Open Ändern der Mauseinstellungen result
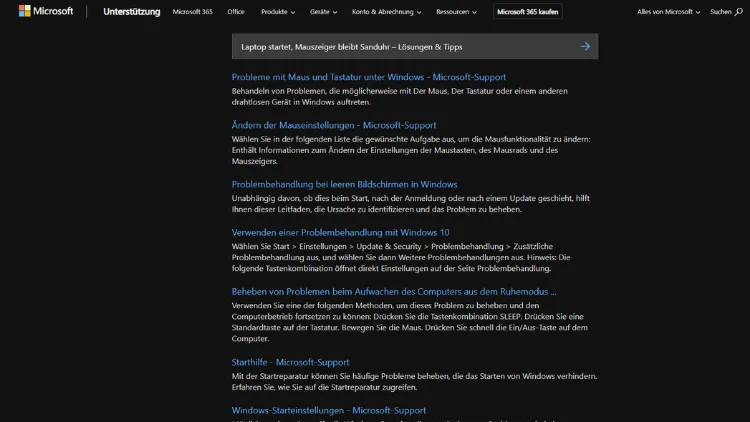Screen dimensions: 750x422 click(334, 125)
